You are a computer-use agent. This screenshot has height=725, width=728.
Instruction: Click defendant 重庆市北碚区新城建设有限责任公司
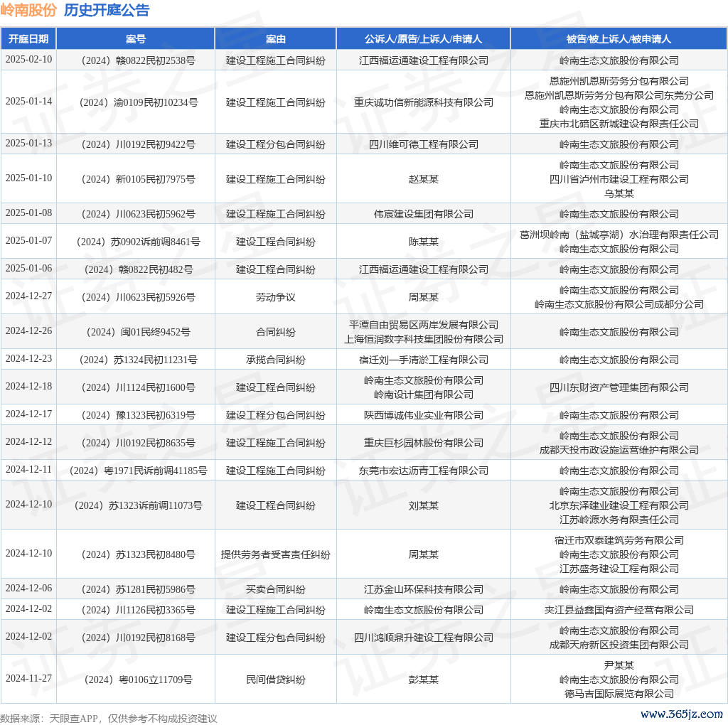point(619,124)
